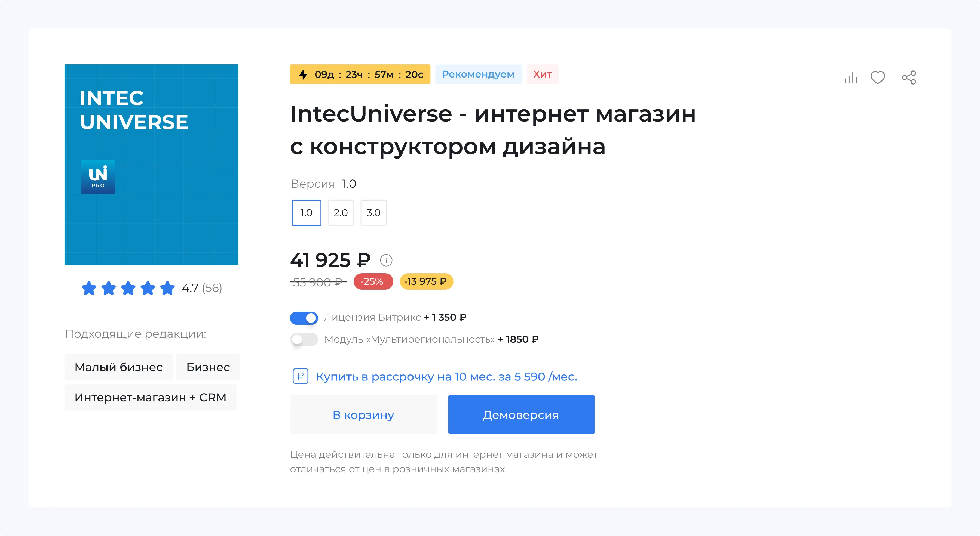Add product to favorites via heart icon
Viewport: 980px width, 536px height.
(878, 78)
